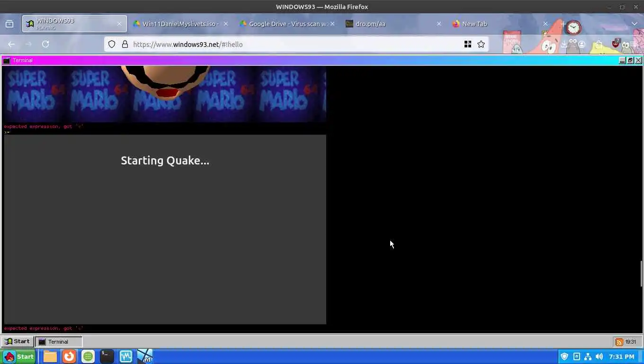Open the Firefox View icon
644x364 pixels.
pyautogui.click(x=9, y=24)
